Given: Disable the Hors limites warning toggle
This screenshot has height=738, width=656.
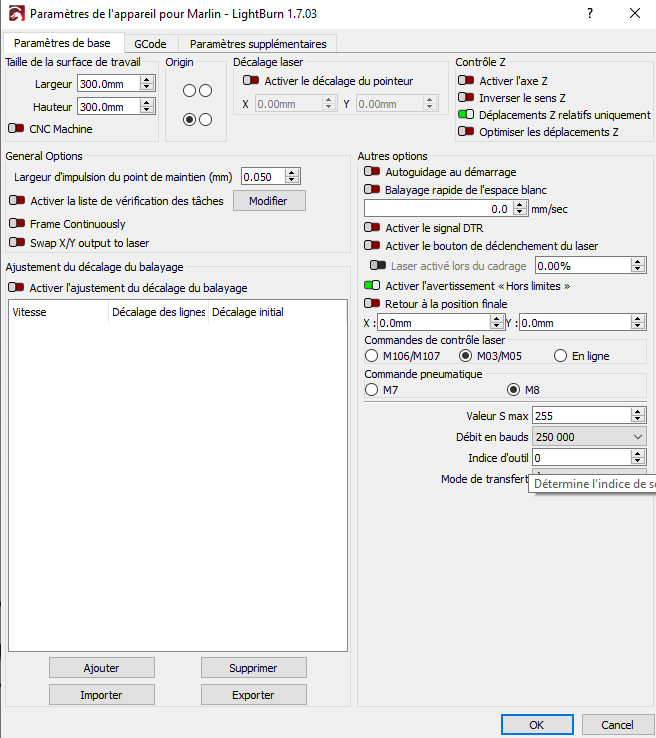Looking at the screenshot, I should point(372,285).
